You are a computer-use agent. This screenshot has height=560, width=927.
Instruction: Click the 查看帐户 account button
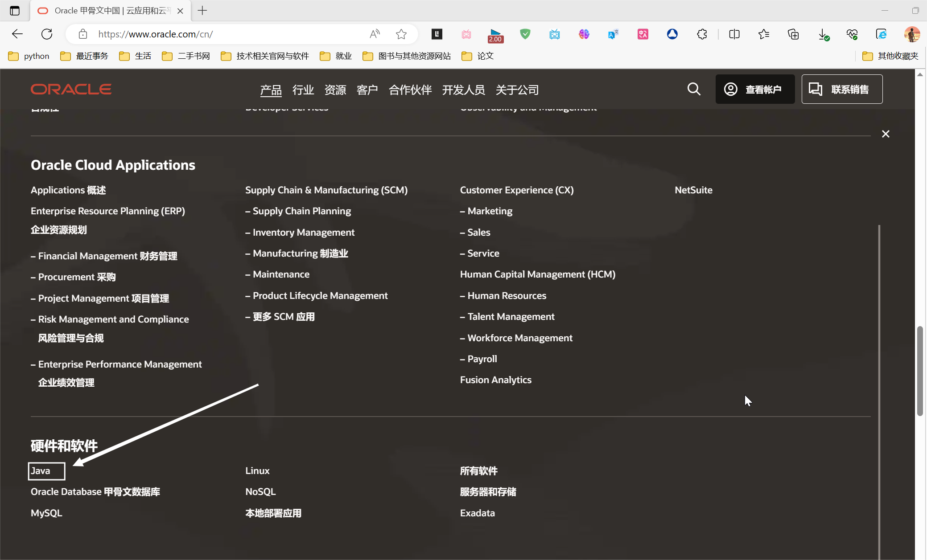point(755,89)
